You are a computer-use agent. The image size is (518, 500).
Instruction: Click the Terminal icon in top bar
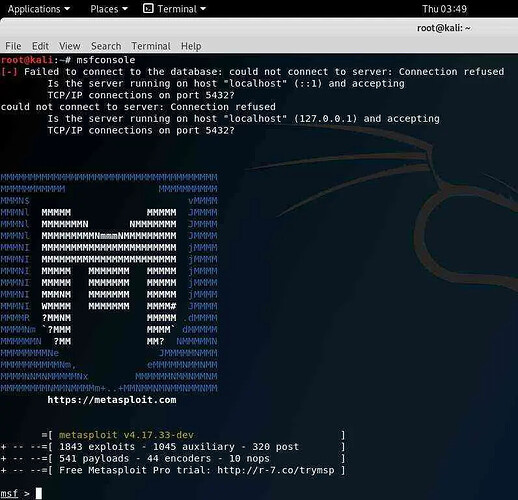148,9
